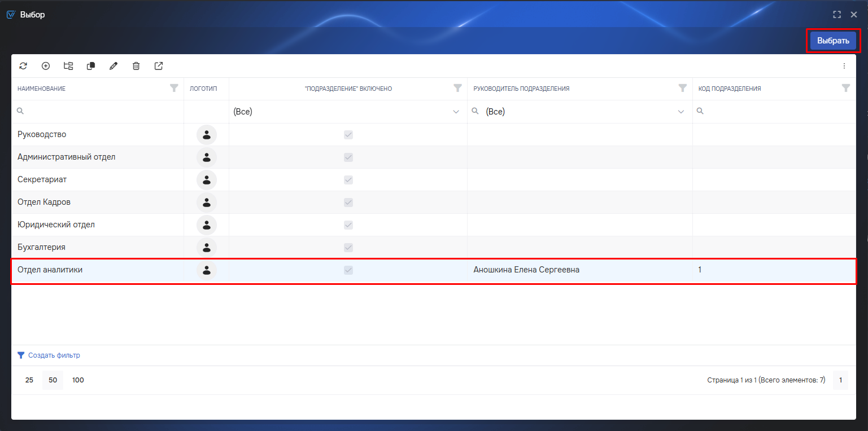Toggle the enabled checkbox for Секретариат
The width and height of the screenshot is (868, 431).
click(x=348, y=180)
